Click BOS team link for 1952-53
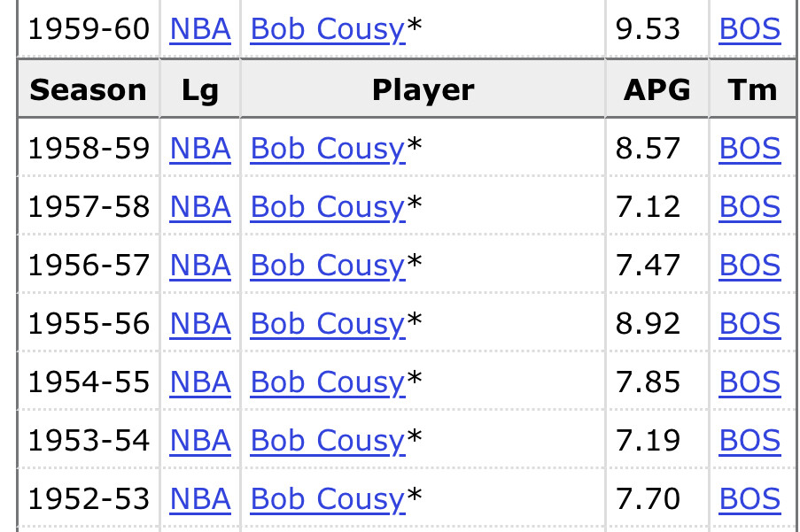The height and width of the screenshot is (532, 800). point(750,499)
